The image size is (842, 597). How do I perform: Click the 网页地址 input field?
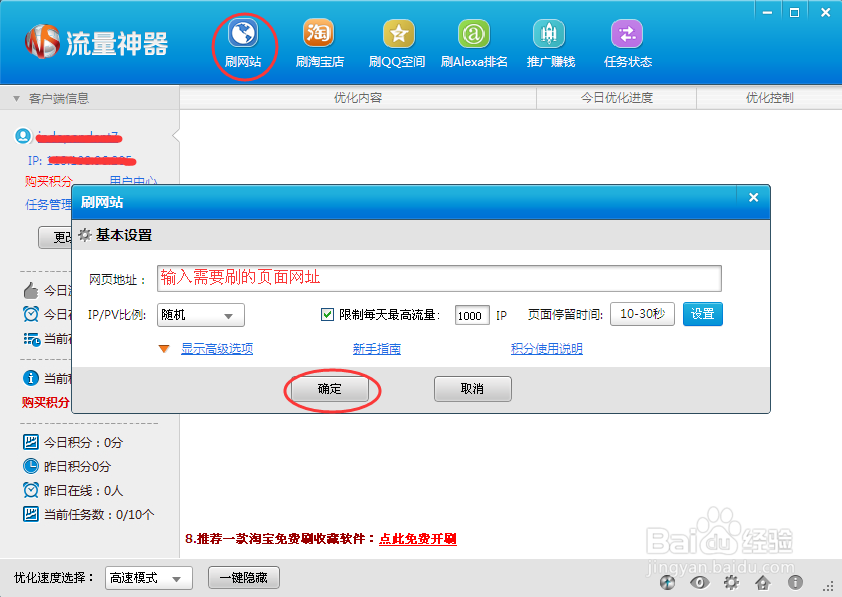tap(439, 278)
